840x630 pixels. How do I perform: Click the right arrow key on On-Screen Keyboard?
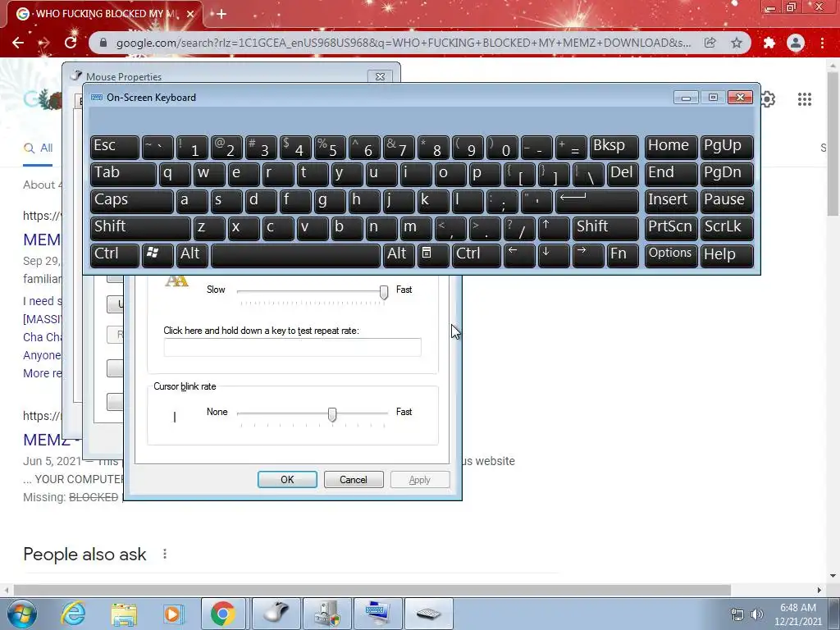pyautogui.click(x=587, y=254)
